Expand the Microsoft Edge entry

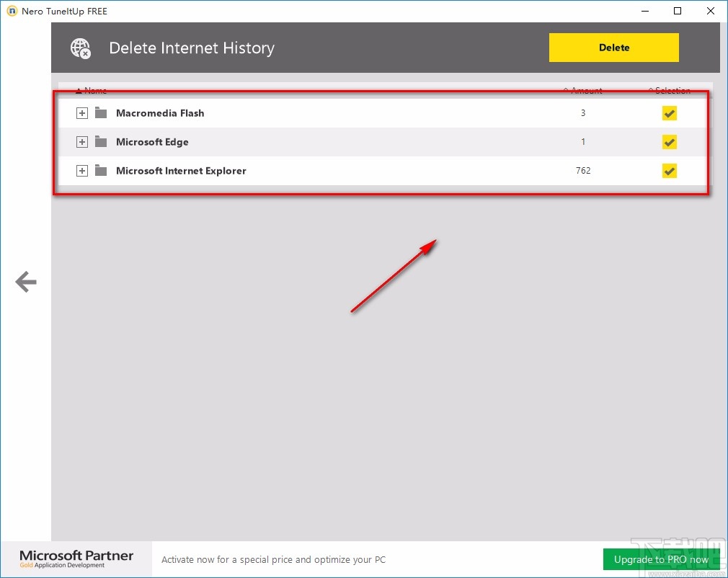81,141
